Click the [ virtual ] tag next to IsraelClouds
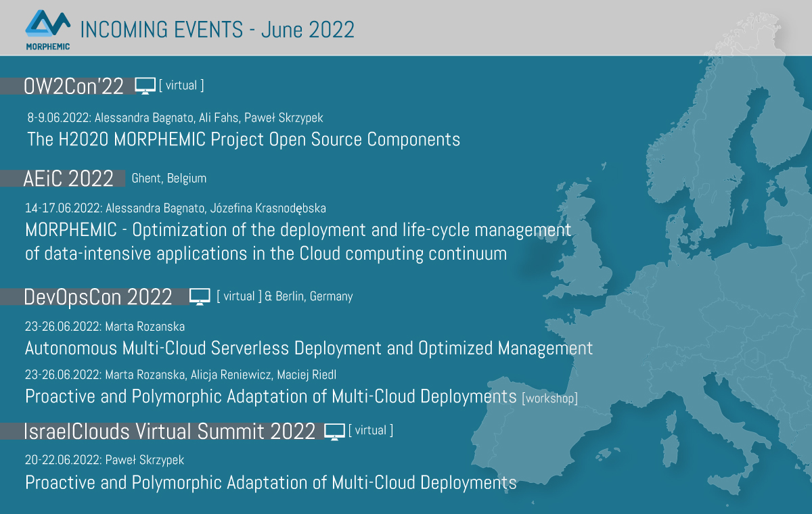This screenshot has height=514, width=812. [x=370, y=430]
